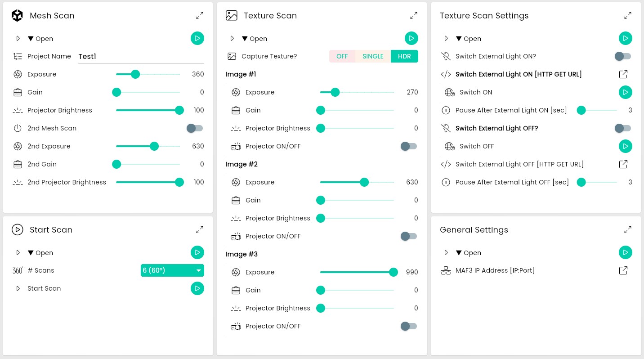Image resolution: width=644 pixels, height=359 pixels.
Task: Select the OFF capture texture option
Action: [x=342, y=56]
